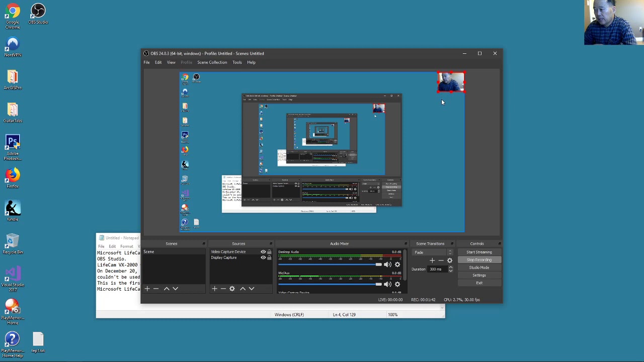Select Adobe Photoshop desktop shortcut
The height and width of the screenshot is (362, 644).
tap(13, 148)
